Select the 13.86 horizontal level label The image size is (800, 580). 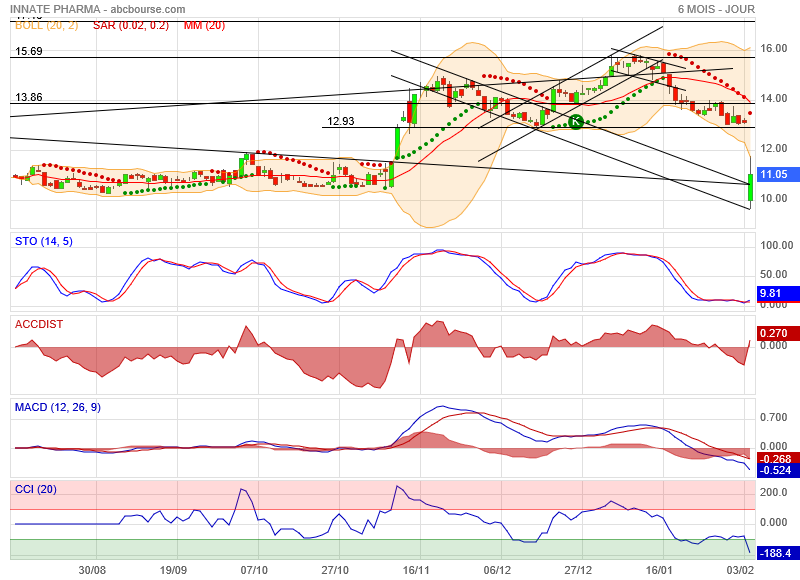(x=29, y=97)
